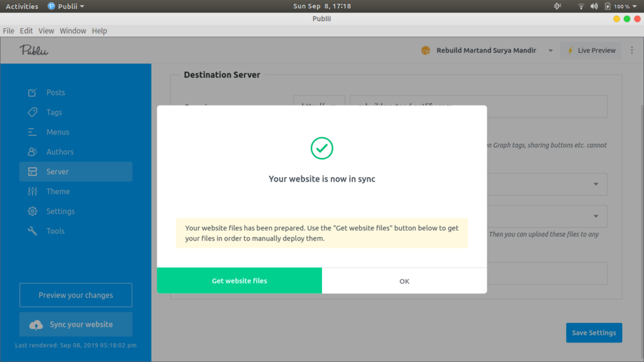Expand the site switcher dropdown arrow
The image size is (644, 362).
[x=550, y=51]
